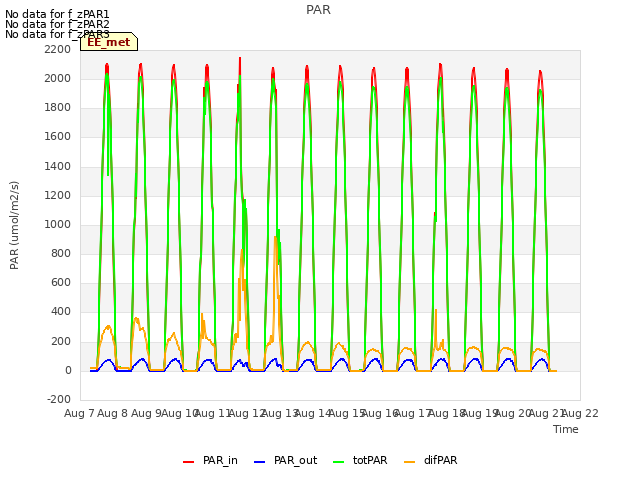Click the 'No data for f_zPAR1' message
640x480 pixels.
coord(57,14)
